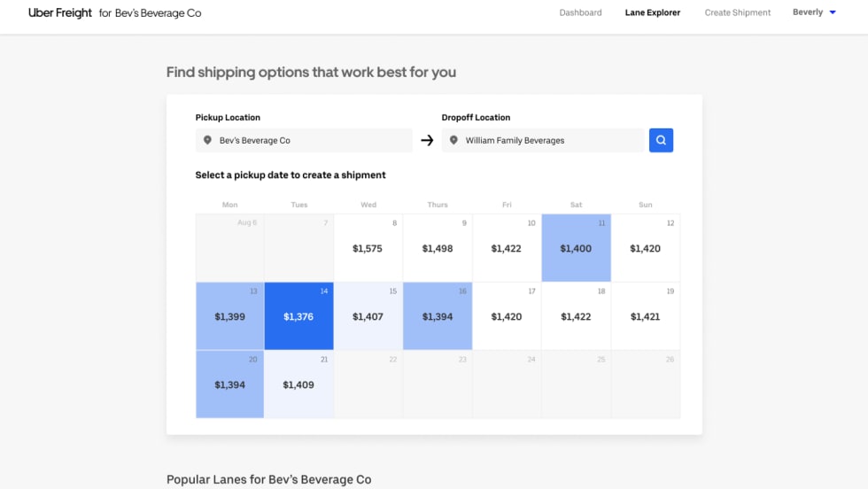Image resolution: width=868 pixels, height=489 pixels.
Task: Edit the William Family Beverages dropoff field
Action: (x=549, y=140)
